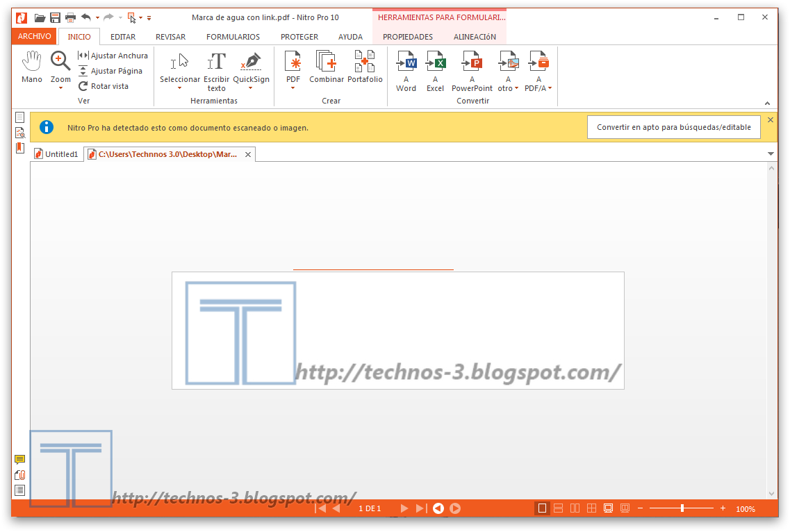The width and height of the screenshot is (790, 532).
Task: Open the undo history dropdown arrow
Action: 97,17
